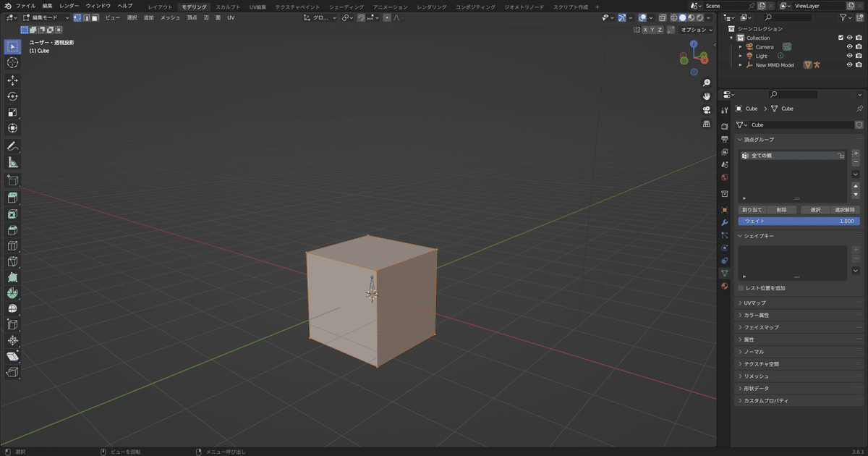Expand the Camera tree item

coord(741,47)
